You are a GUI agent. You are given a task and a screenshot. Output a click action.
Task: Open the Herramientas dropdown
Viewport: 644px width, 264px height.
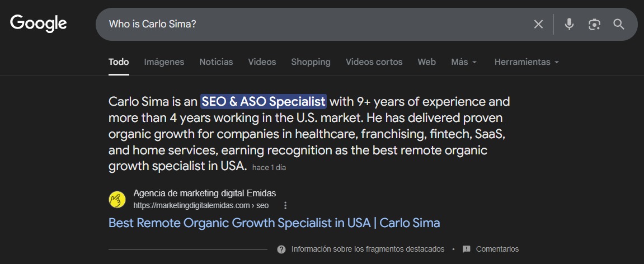coord(527,62)
